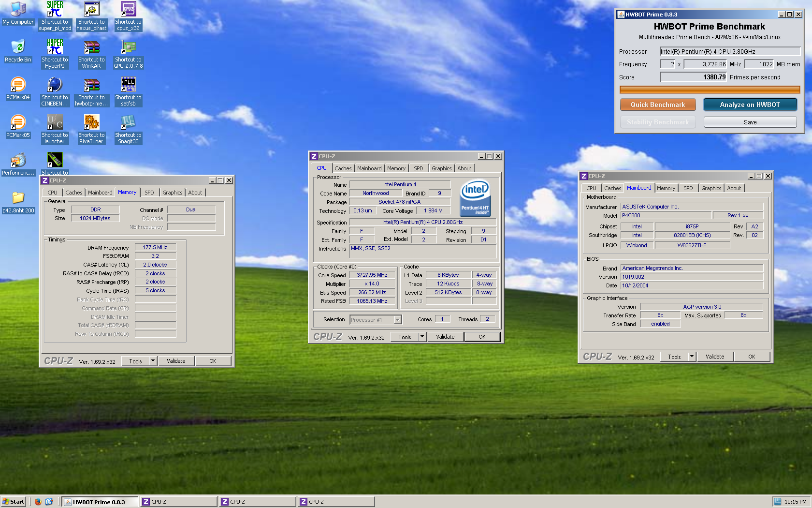The image size is (812, 508).
Task: Click the DRAM Frequency value 177.5 MHz
Action: [155, 247]
